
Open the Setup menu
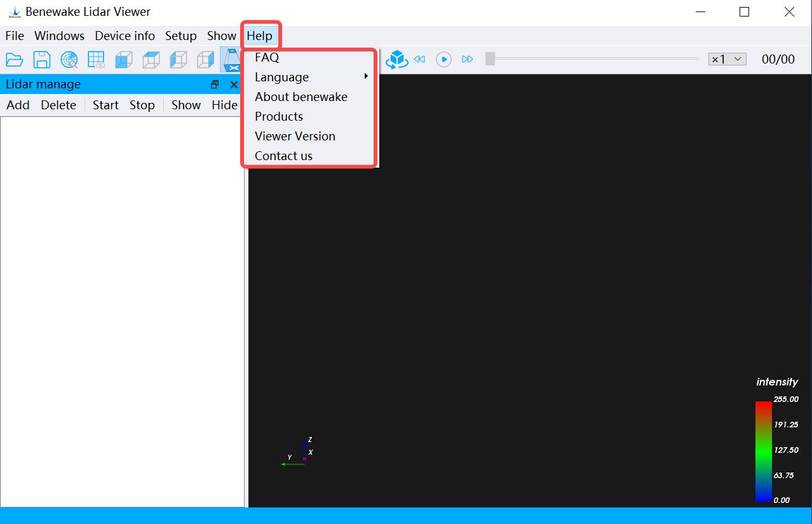[x=181, y=36]
